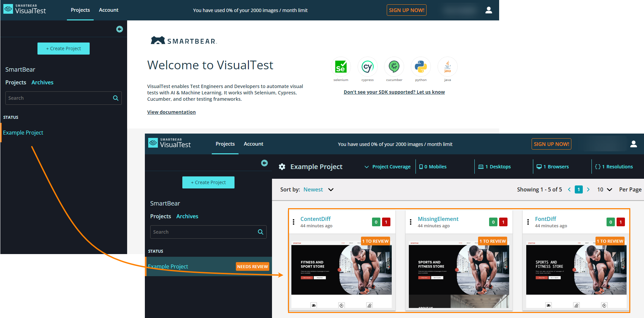Collapse sidebar arrow in the back window
Image resolution: width=644 pixels, height=318 pixels.
pos(119,29)
